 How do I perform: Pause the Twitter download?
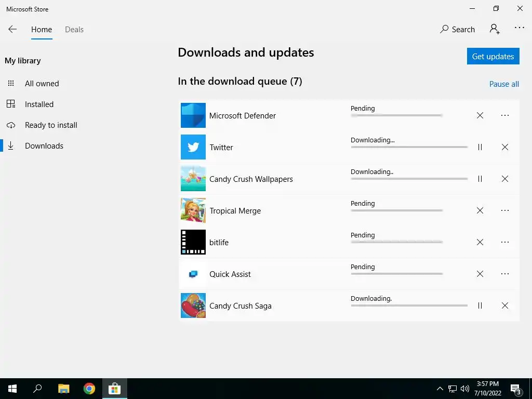(480, 147)
